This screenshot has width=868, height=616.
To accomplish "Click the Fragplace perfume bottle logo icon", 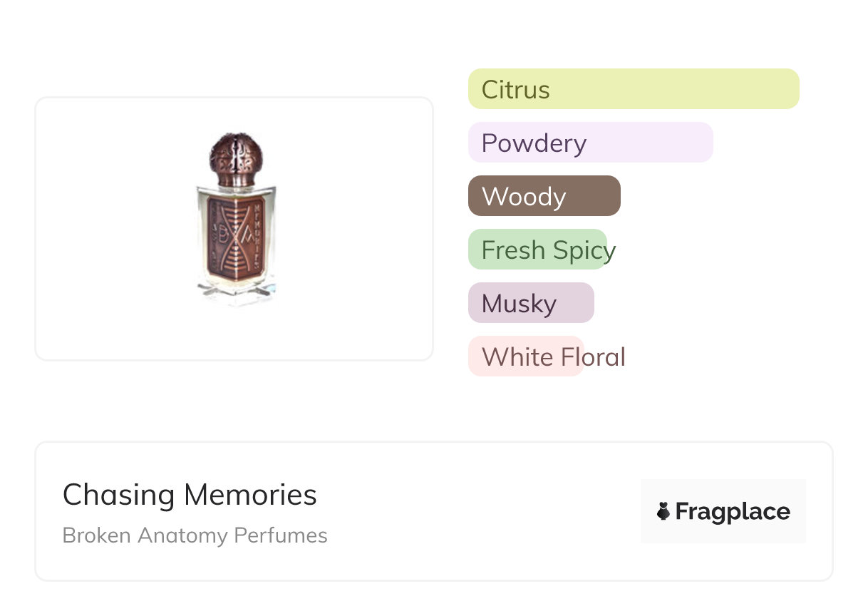I will [663, 511].
